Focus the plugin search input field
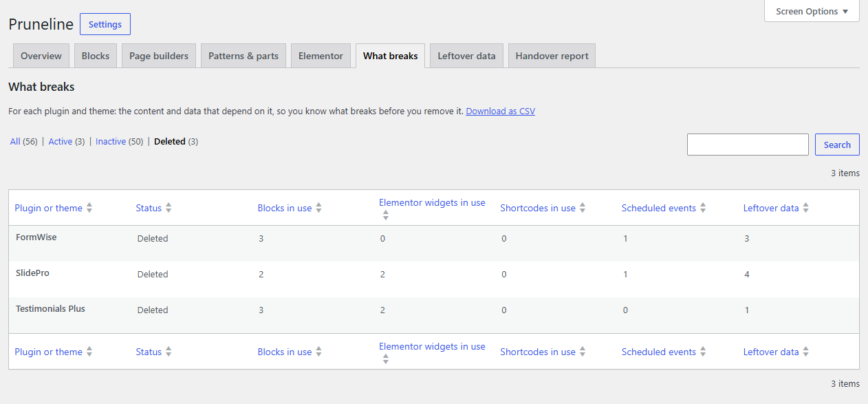This screenshot has height=404, width=868. click(748, 145)
